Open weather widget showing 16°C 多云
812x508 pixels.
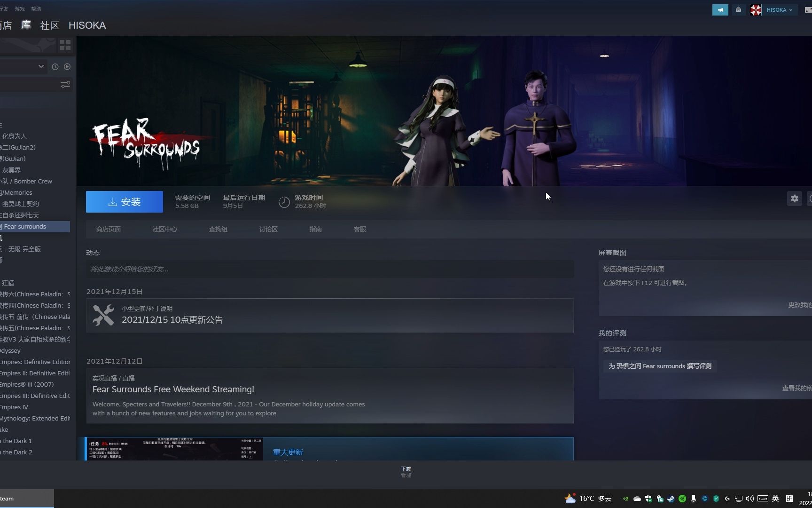[588, 499]
